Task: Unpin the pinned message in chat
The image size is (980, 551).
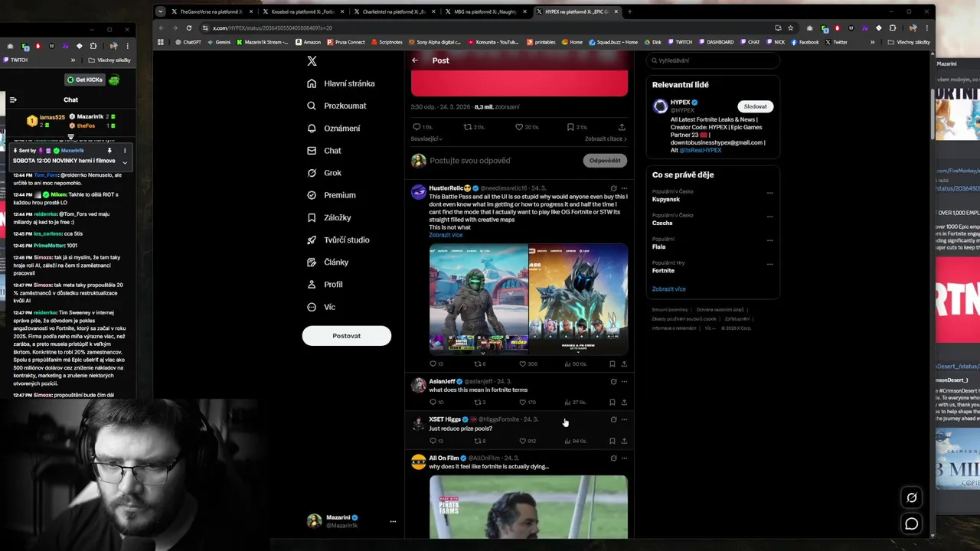Action: [109, 151]
